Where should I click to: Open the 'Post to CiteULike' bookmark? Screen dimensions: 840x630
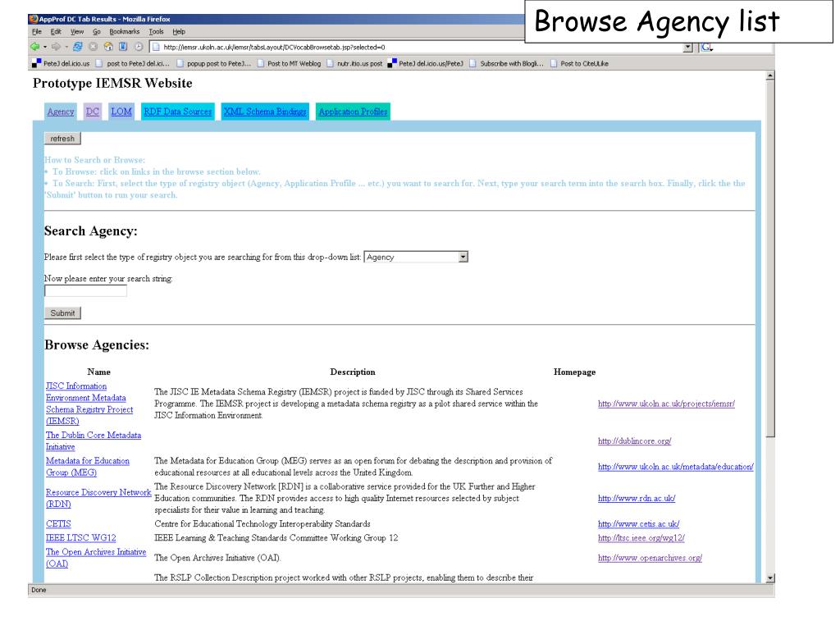[579, 64]
